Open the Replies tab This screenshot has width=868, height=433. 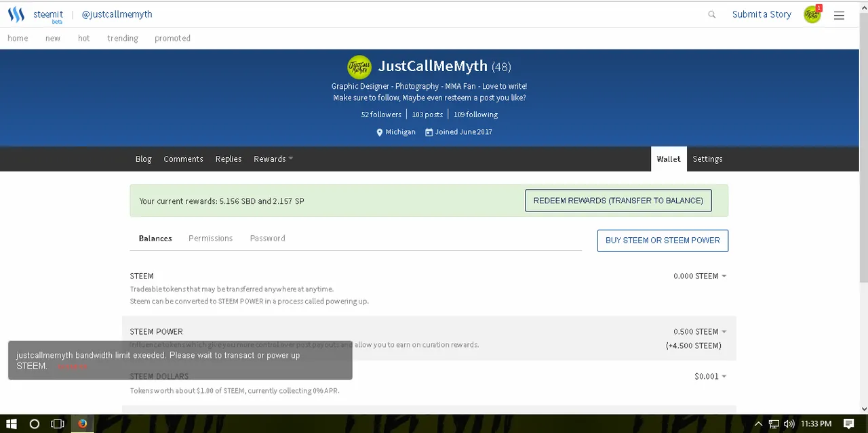point(229,159)
